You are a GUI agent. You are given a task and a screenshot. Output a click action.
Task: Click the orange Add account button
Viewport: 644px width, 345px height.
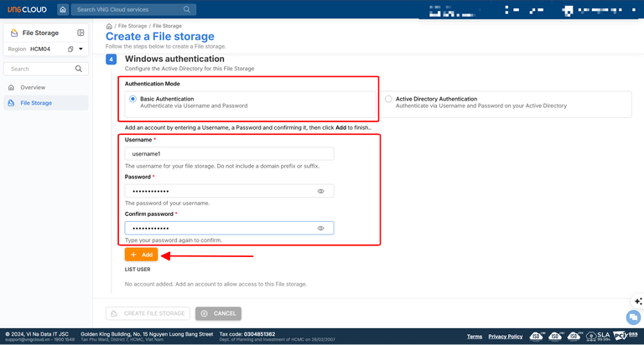(x=141, y=255)
